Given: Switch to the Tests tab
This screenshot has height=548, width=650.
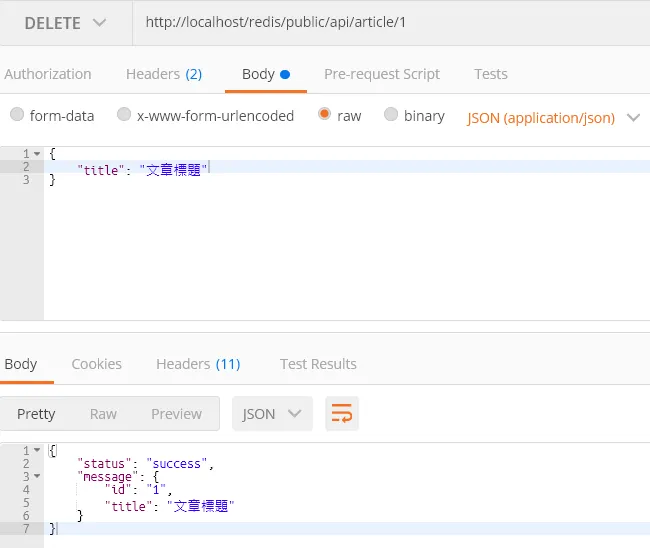Looking at the screenshot, I should click(x=491, y=74).
